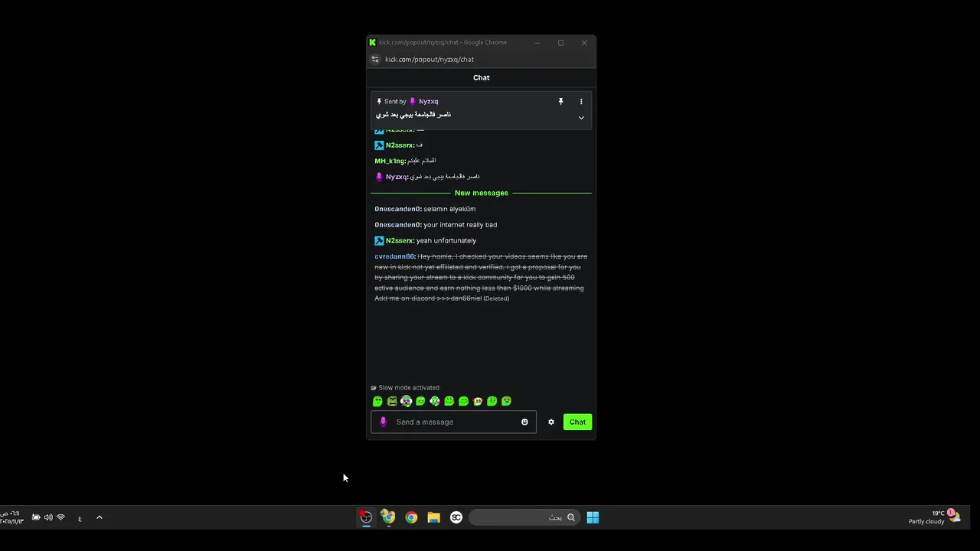Open Onescanden0 profile on 'selamın aleyküm' message
This screenshot has height=551, width=980.
tap(398, 209)
